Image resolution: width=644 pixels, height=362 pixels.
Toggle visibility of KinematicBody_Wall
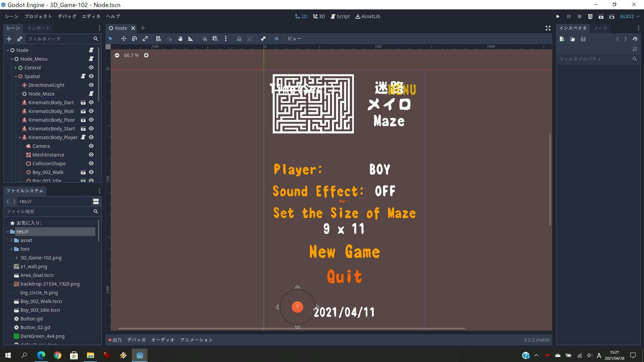click(91, 111)
